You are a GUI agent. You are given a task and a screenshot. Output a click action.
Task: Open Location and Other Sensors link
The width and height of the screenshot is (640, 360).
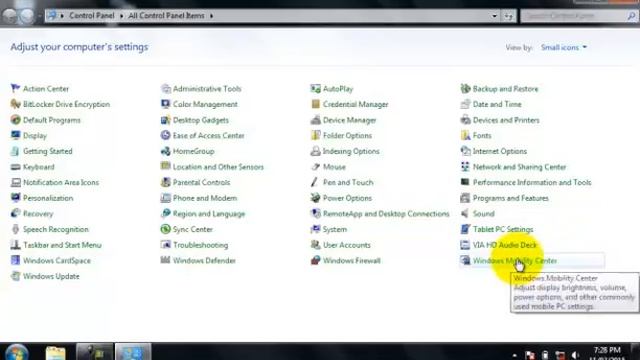[218, 167]
